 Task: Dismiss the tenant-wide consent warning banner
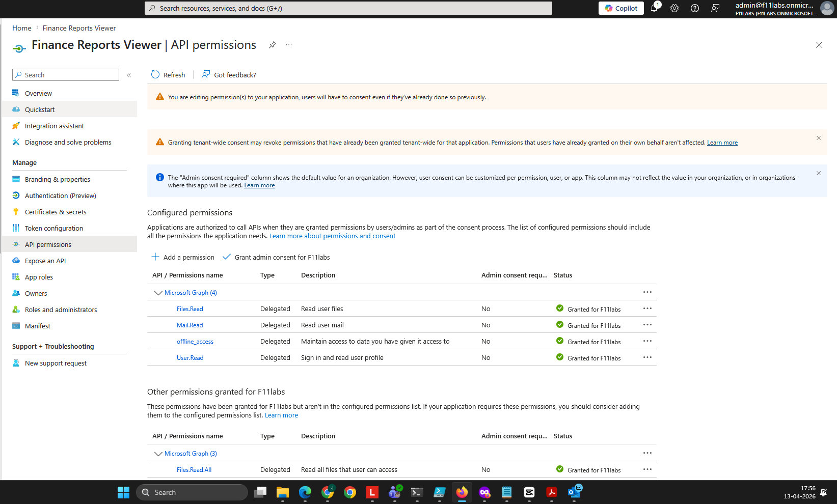tap(818, 138)
